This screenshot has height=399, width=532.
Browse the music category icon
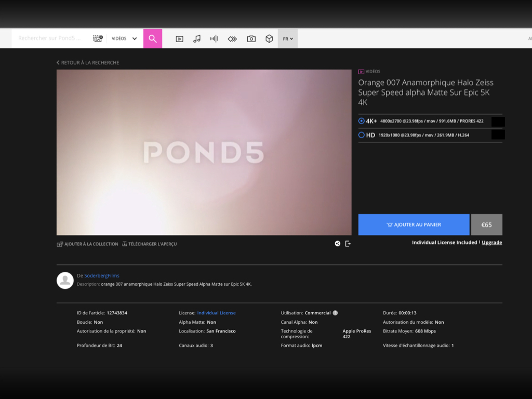click(197, 38)
